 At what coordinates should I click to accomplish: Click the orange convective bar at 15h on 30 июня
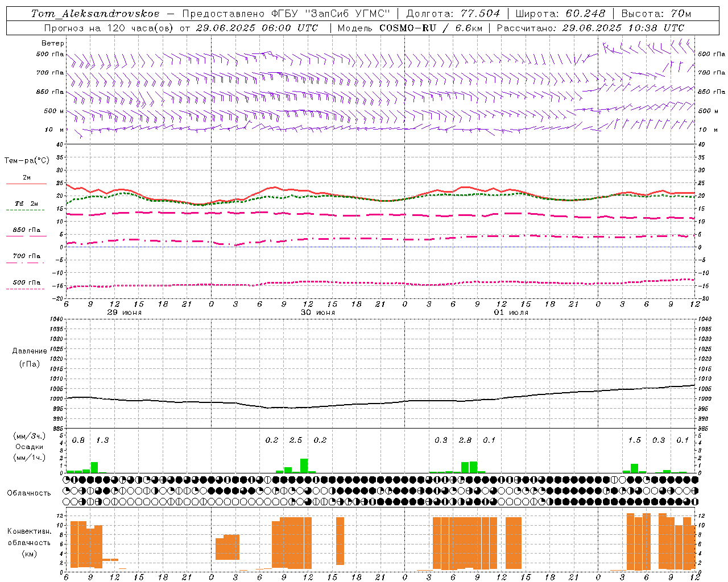coord(340,541)
